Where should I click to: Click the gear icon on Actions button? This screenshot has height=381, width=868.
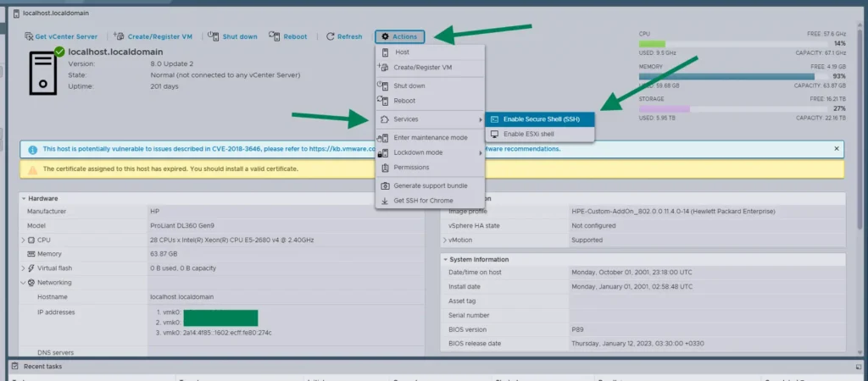pos(386,36)
